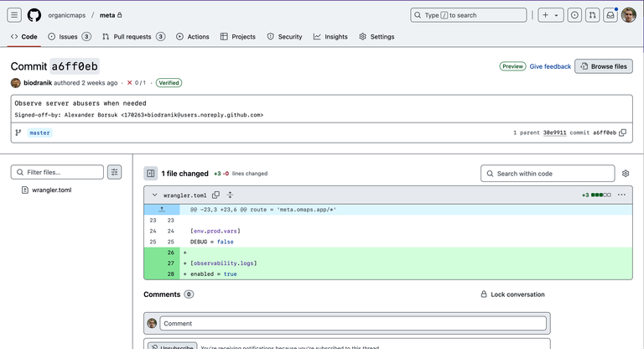Copy full commit SHA a6ff0eb

click(623, 133)
